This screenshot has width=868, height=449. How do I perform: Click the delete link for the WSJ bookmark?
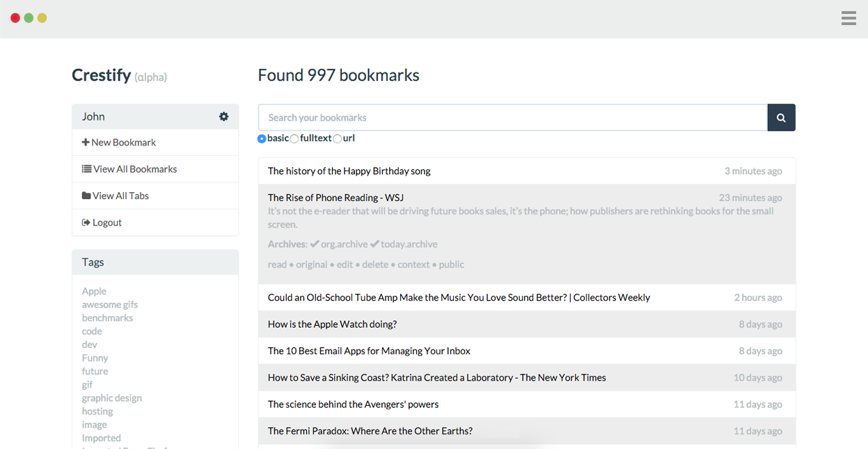point(374,265)
